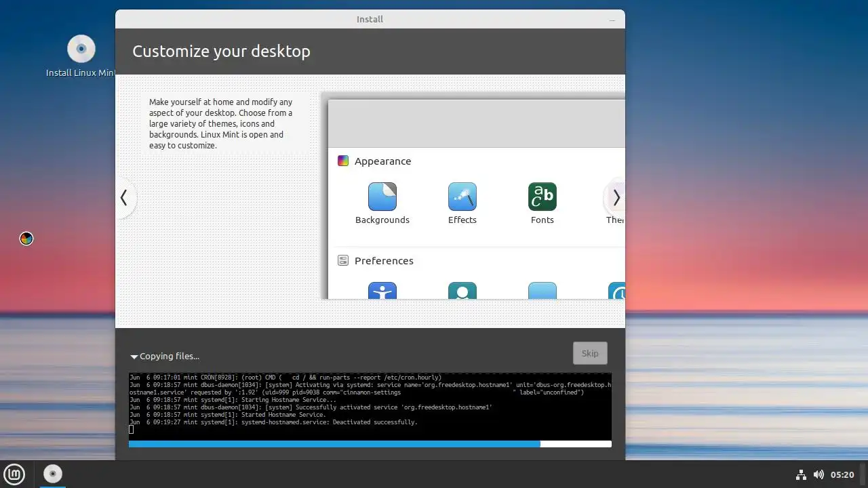Click the clock showing 05:20
Viewport: 868px width, 488px height.
point(842,474)
